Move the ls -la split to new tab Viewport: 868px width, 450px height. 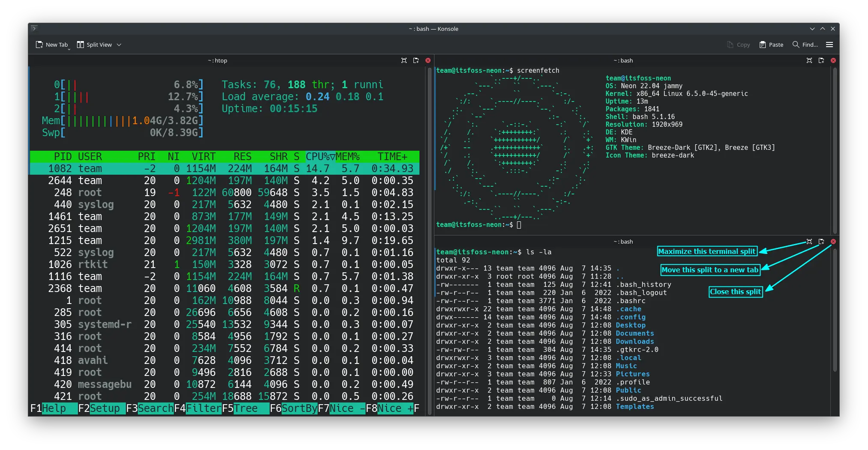(x=821, y=241)
